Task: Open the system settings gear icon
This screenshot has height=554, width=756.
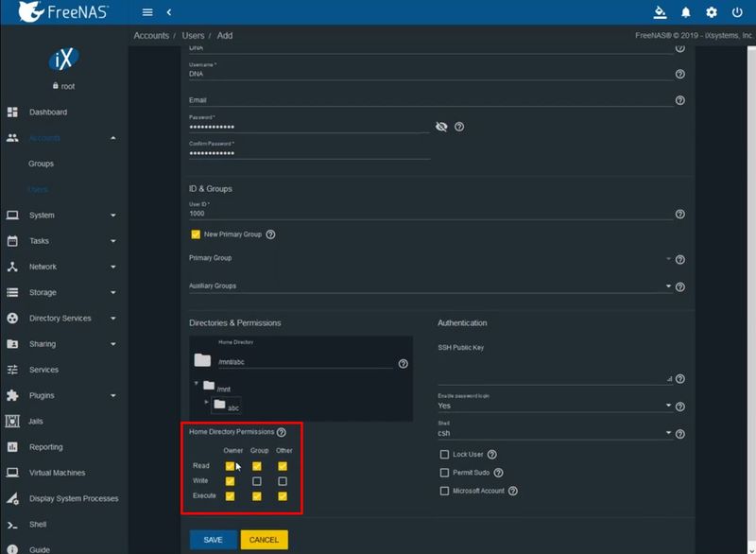Action: pos(711,12)
